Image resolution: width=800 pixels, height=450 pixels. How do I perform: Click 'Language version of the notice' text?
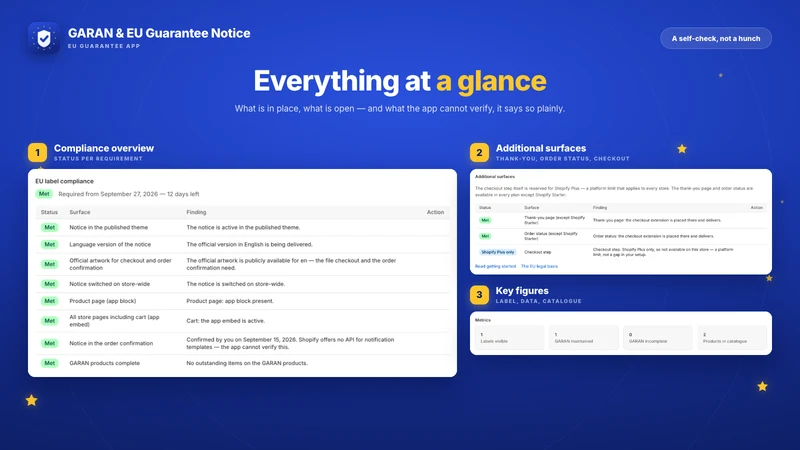(x=110, y=244)
